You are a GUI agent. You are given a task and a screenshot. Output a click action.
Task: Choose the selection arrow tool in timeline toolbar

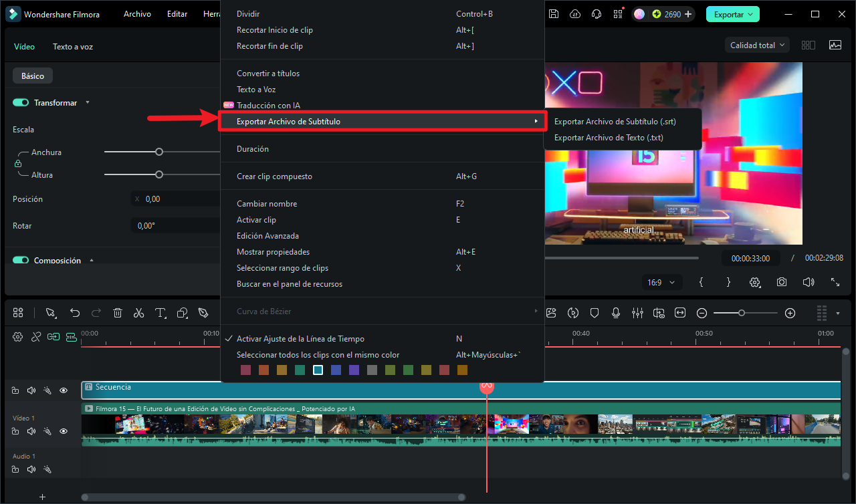click(51, 313)
